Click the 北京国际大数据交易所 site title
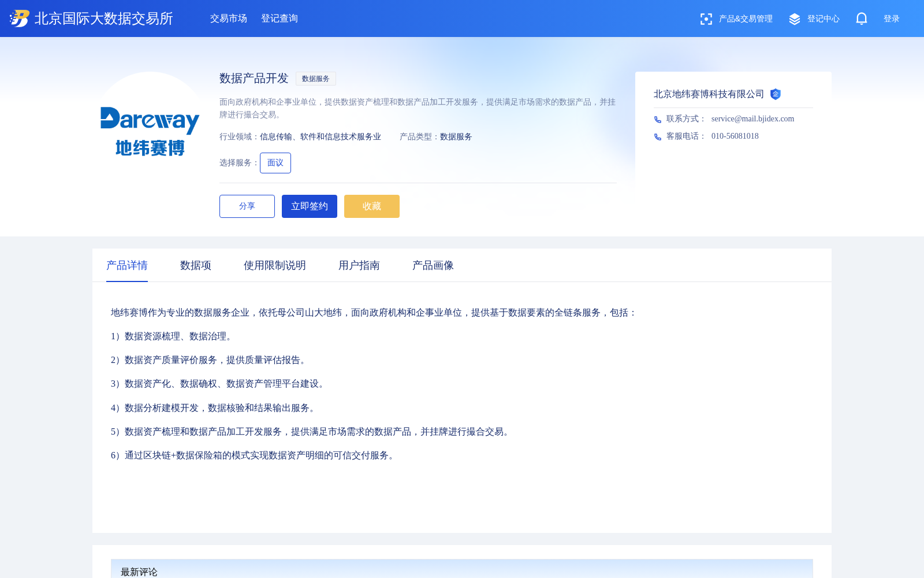 tap(104, 18)
